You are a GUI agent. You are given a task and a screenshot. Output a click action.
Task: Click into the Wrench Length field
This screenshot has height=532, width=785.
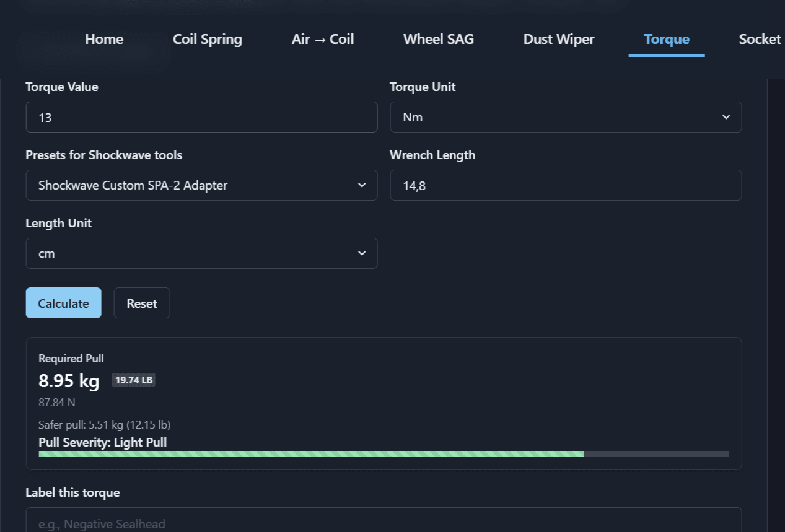point(565,185)
